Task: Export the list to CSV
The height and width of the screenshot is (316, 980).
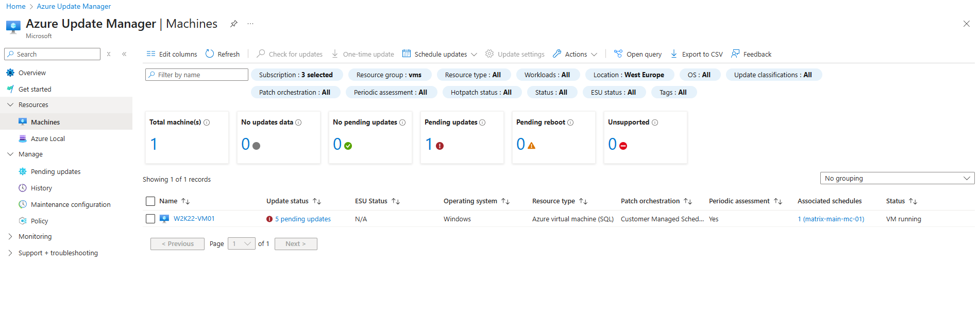Action: (x=697, y=54)
